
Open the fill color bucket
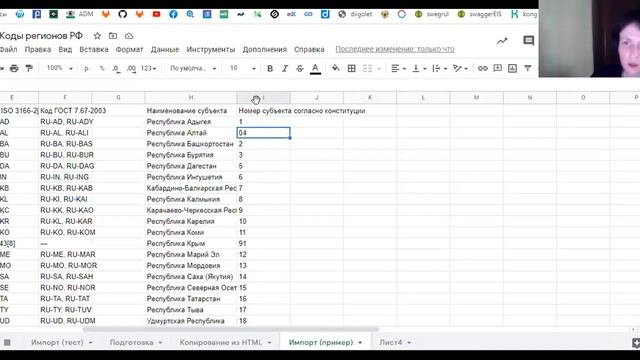coord(336,68)
